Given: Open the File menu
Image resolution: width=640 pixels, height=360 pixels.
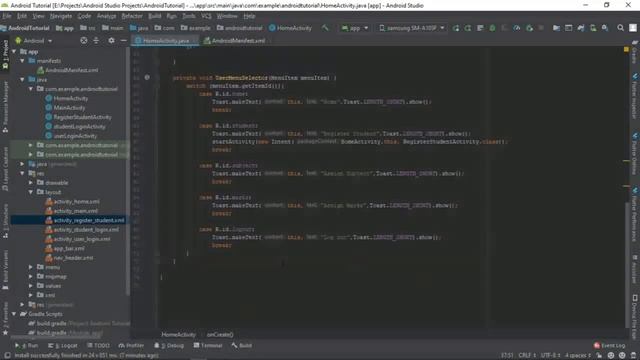Looking at the screenshot, I should click(7, 16).
